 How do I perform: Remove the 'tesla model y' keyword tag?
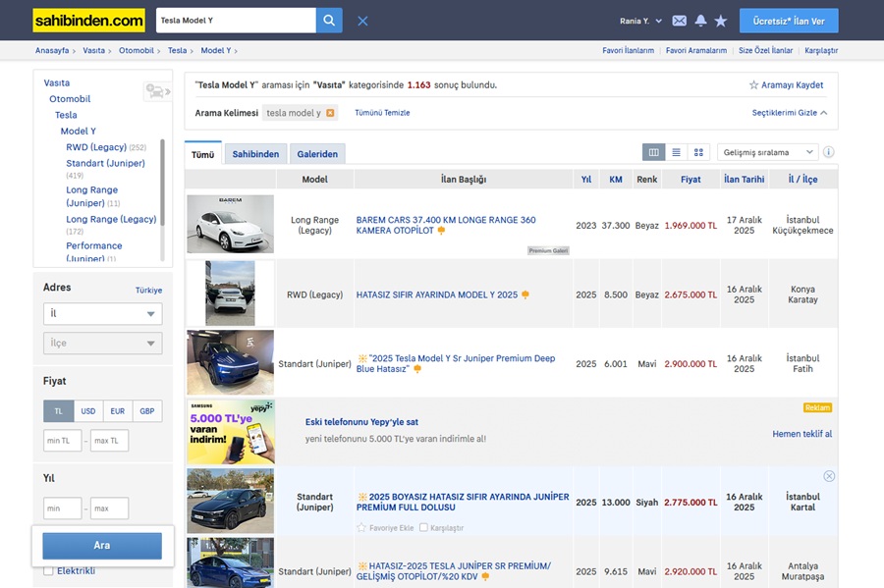tap(330, 113)
